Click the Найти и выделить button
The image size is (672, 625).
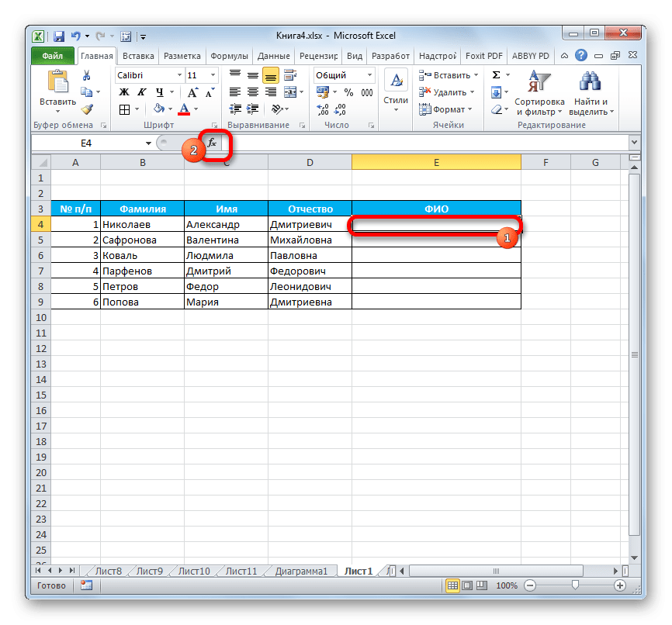pos(591,92)
